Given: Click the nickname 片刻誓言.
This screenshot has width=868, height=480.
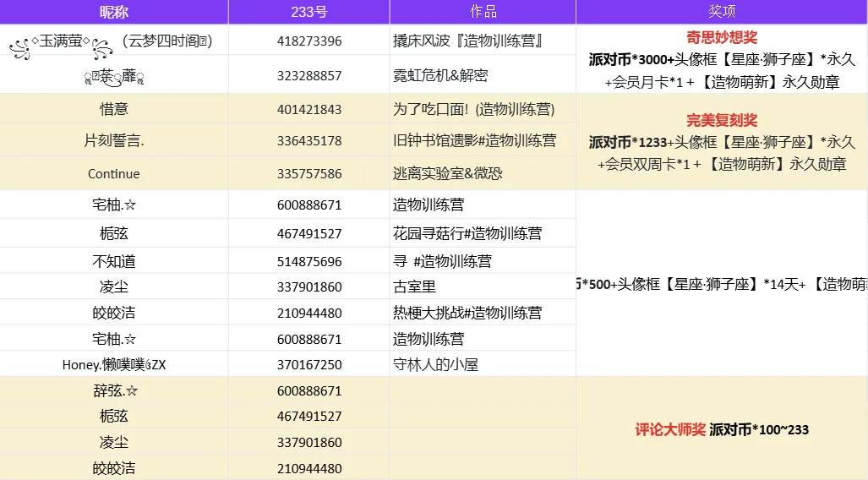Looking at the screenshot, I should tap(114, 140).
